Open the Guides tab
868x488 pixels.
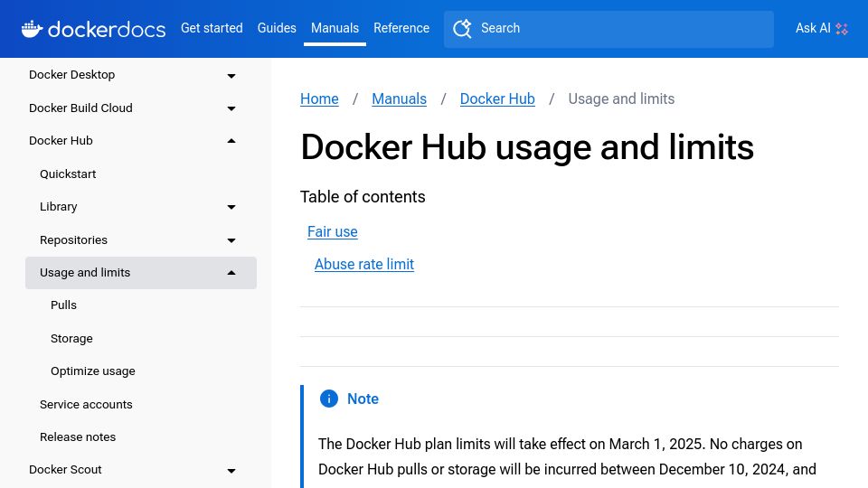(x=277, y=28)
